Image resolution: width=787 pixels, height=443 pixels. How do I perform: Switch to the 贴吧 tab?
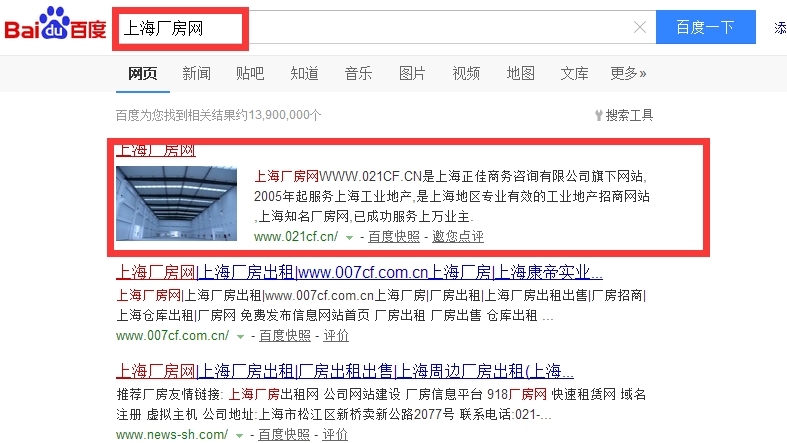(x=250, y=74)
